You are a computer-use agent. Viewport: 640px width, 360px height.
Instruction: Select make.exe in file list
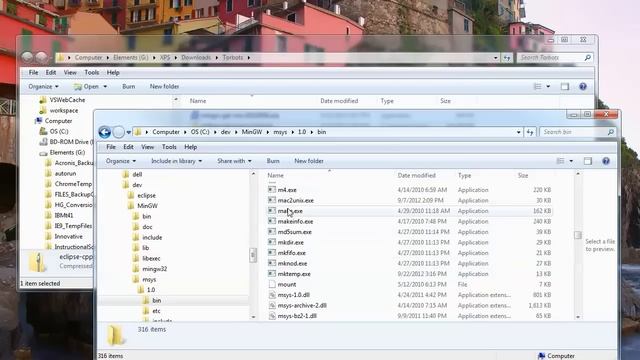tap(290, 211)
